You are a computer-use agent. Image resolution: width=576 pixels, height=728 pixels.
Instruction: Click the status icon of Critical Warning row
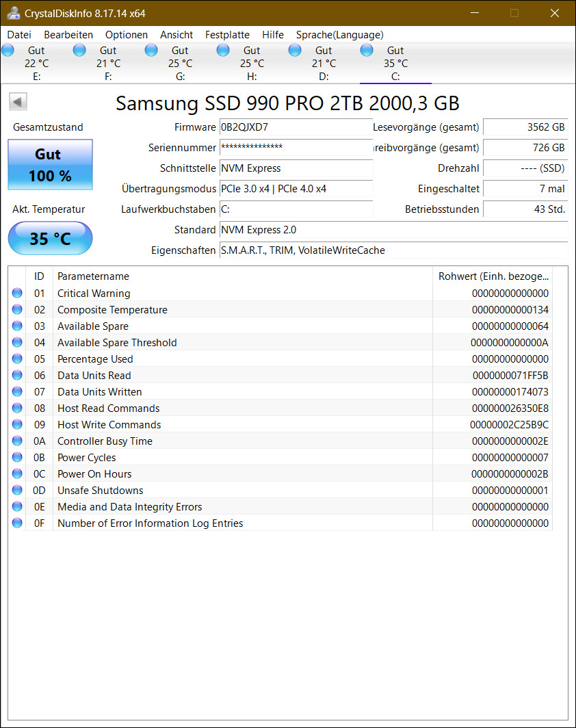coord(17,293)
